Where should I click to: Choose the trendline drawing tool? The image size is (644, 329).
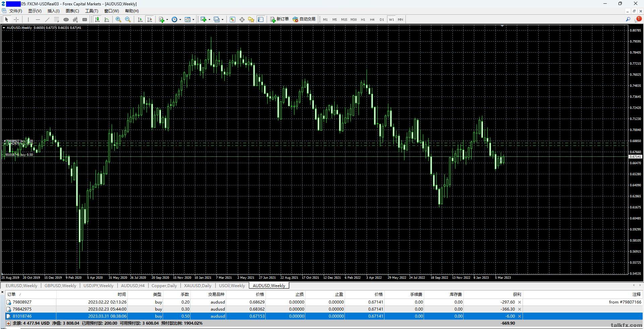point(47,19)
